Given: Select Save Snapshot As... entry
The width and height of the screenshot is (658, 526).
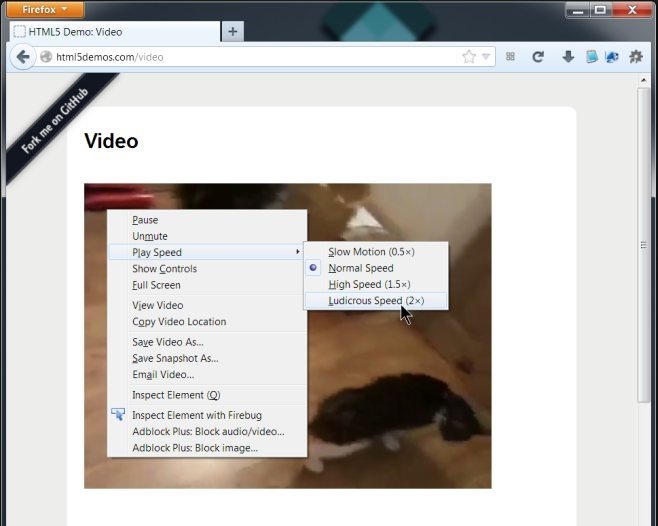Looking at the screenshot, I should click(x=207, y=359).
